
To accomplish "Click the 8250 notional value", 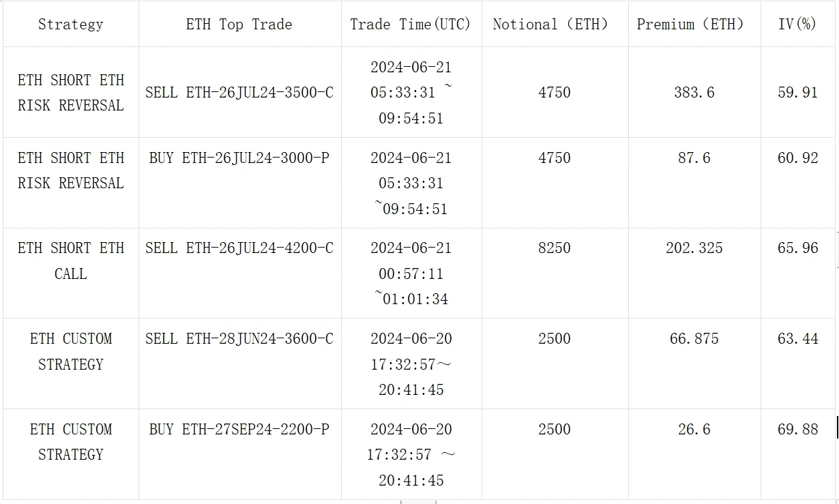I will pyautogui.click(x=555, y=248).
